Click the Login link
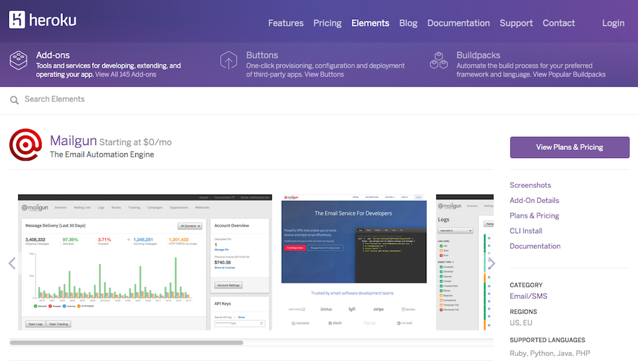 point(613,23)
